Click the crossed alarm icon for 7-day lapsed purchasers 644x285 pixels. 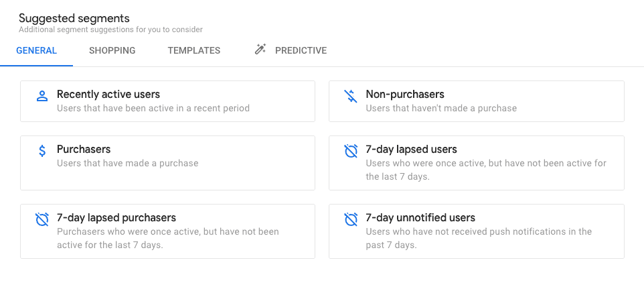tap(42, 219)
